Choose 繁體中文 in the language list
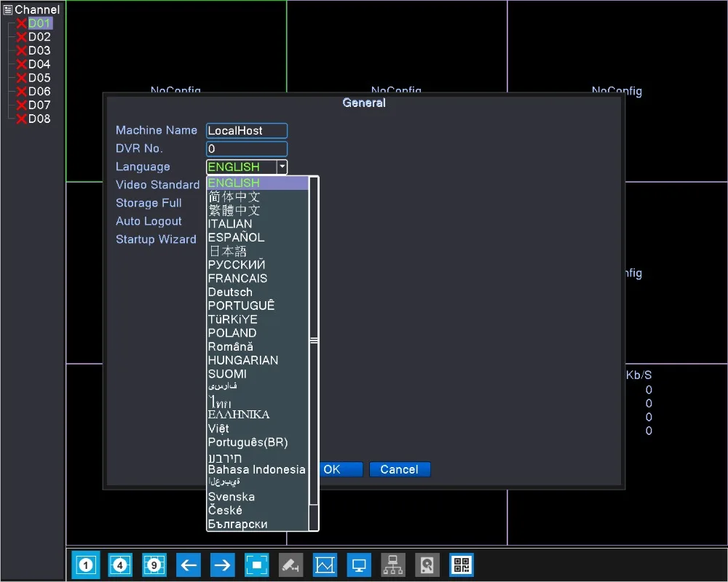 click(x=257, y=210)
